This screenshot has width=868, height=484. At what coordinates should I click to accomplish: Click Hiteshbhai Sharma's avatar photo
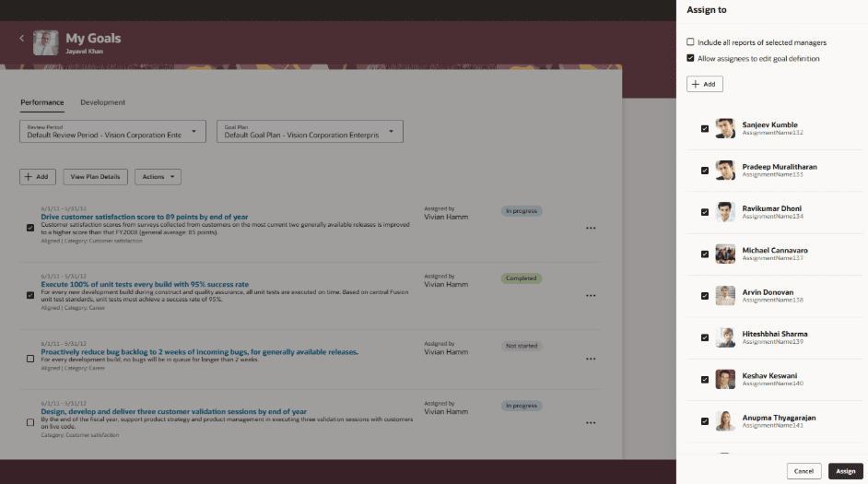pos(725,337)
